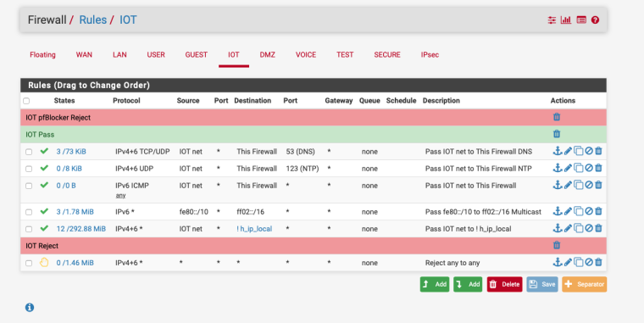Toggle green check on DNS rule
The width and height of the screenshot is (644, 323).
click(44, 151)
